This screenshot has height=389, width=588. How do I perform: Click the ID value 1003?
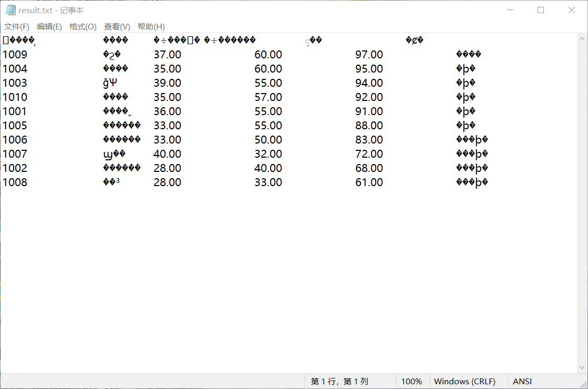pos(15,83)
